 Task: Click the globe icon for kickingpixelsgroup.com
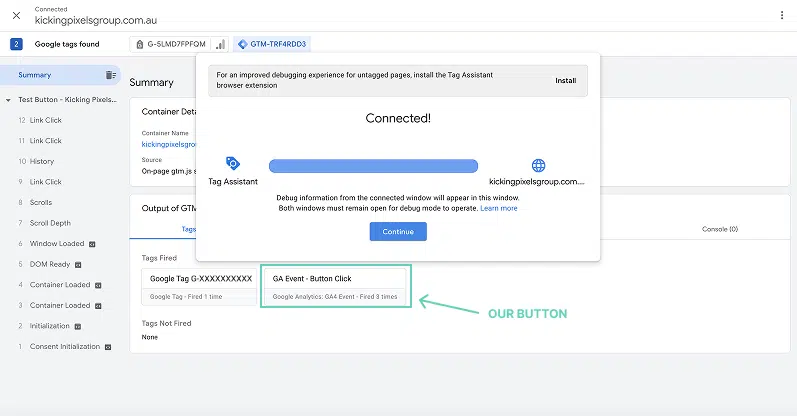538,165
